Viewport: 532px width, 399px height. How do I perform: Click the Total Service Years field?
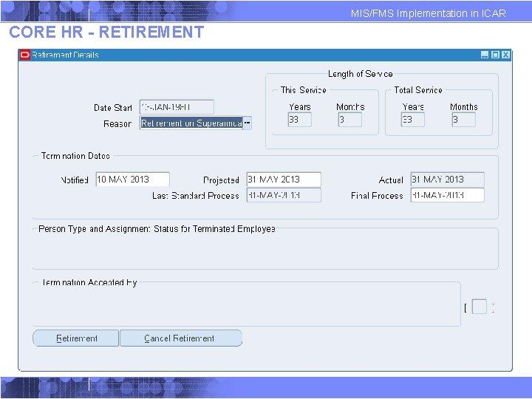coord(412,120)
